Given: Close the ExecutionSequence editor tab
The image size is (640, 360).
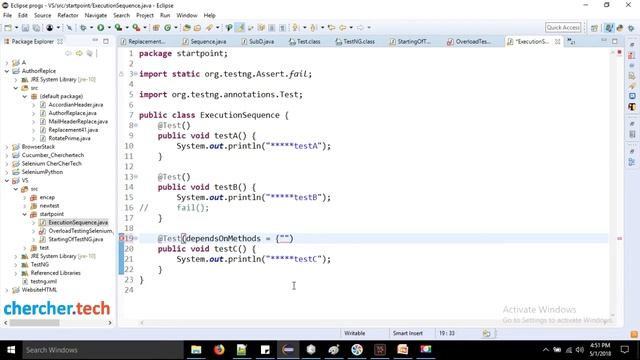Looking at the screenshot, I should click(x=558, y=42).
